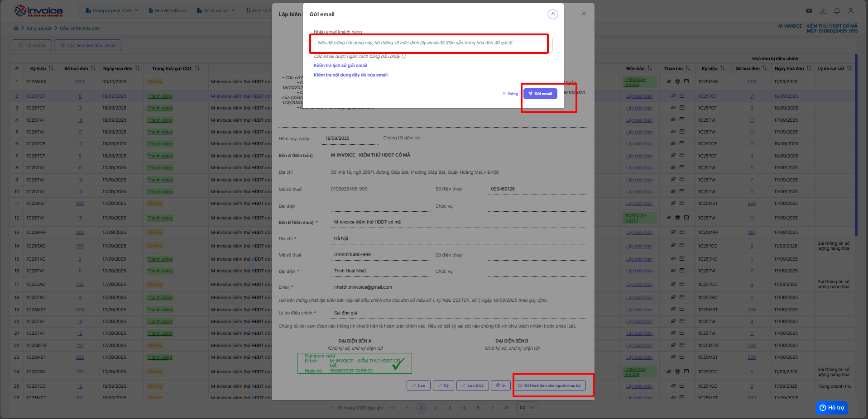Screen dimensions: 868x419
Task: Open Kiểm tra lịch sử gửi email link
Action: click(x=340, y=66)
